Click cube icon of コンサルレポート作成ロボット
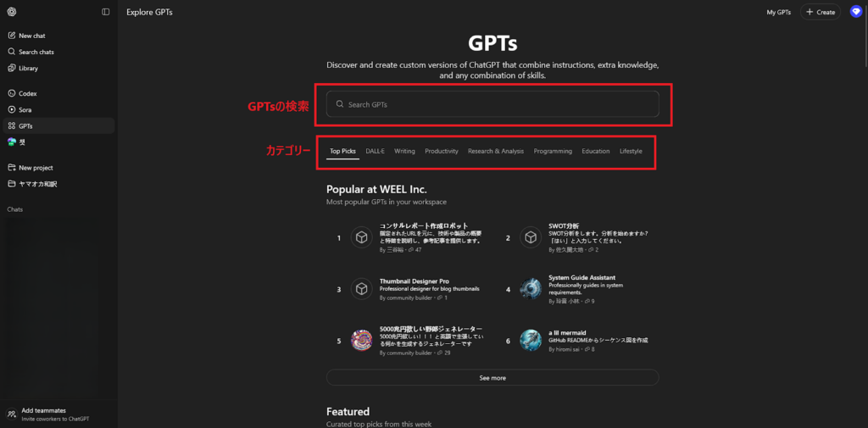Image resolution: width=868 pixels, height=428 pixels. pyautogui.click(x=361, y=238)
